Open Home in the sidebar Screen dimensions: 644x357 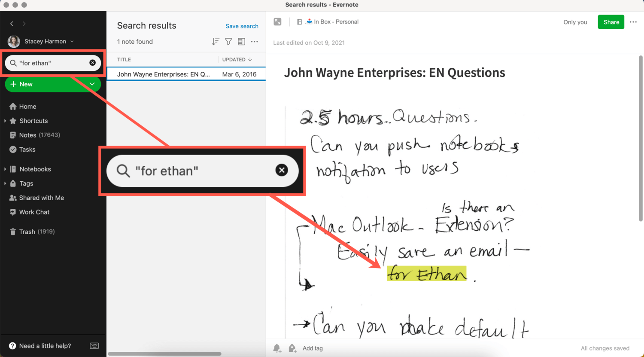[27, 107]
